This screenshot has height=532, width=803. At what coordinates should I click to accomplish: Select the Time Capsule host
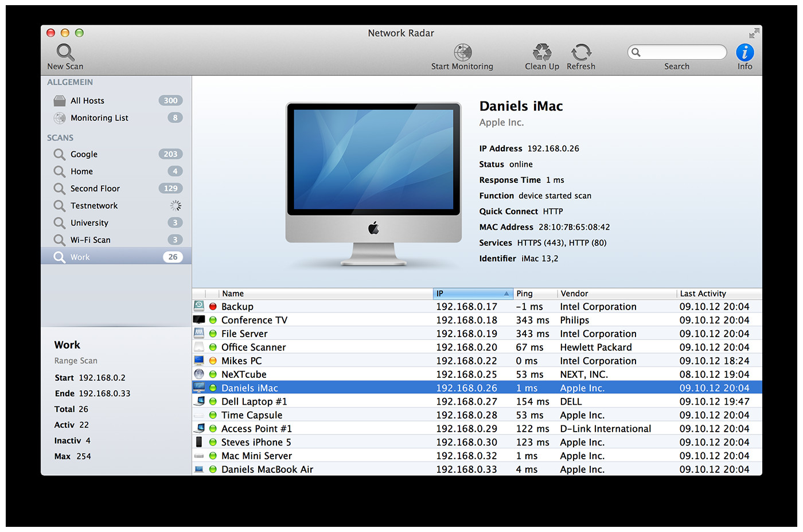pos(252,415)
